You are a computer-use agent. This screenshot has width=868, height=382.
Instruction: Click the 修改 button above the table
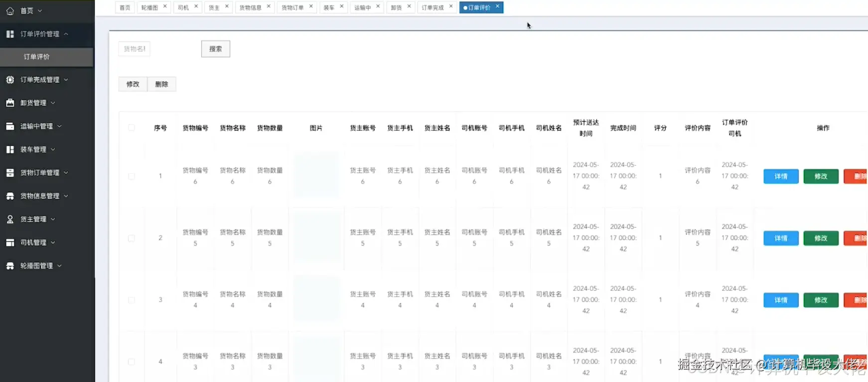tap(133, 84)
